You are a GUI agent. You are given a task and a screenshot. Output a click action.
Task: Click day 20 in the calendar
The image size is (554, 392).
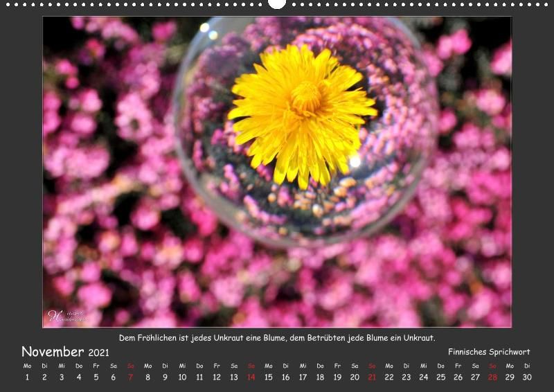(x=355, y=377)
